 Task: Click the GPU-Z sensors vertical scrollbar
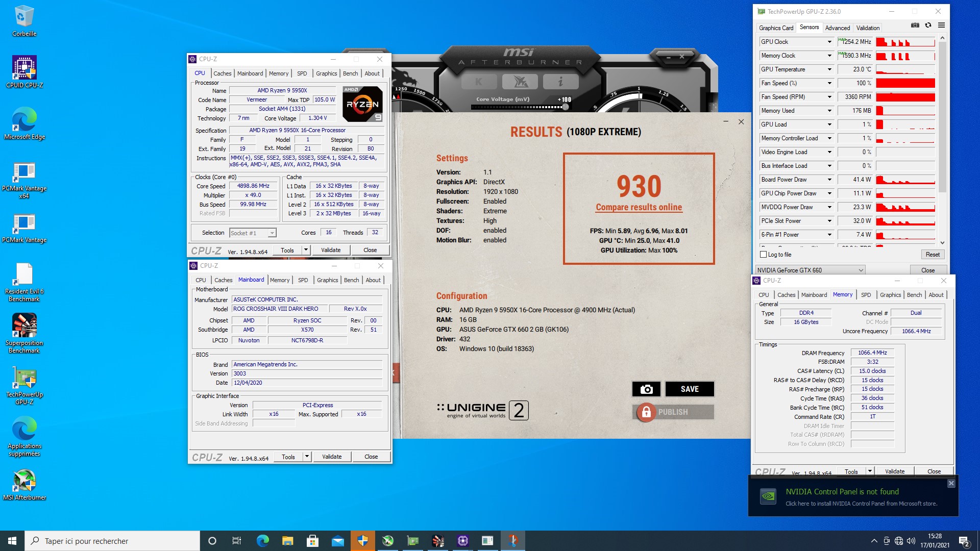[x=942, y=117]
